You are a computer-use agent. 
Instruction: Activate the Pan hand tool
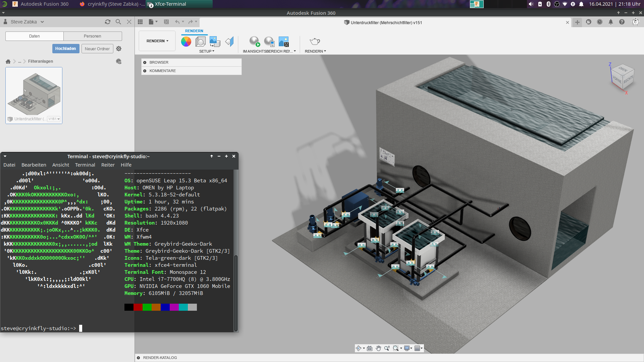[379, 348]
